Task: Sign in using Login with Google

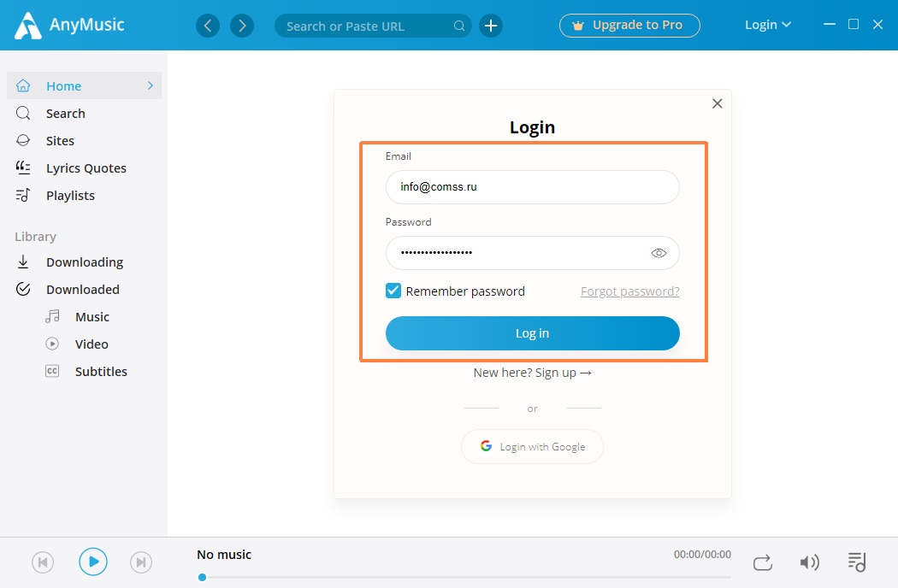Action: click(x=533, y=447)
